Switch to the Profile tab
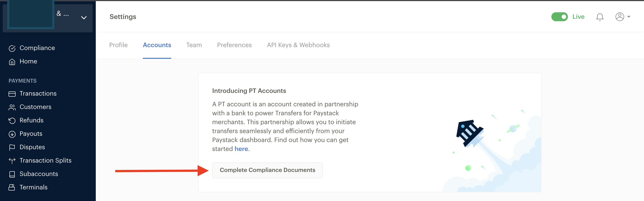Viewport: 644px width, 201px height. coord(118,45)
